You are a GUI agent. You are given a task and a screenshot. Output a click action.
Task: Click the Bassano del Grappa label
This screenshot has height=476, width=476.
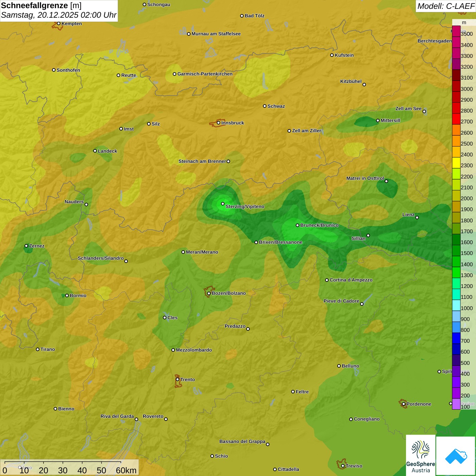tap(242, 441)
